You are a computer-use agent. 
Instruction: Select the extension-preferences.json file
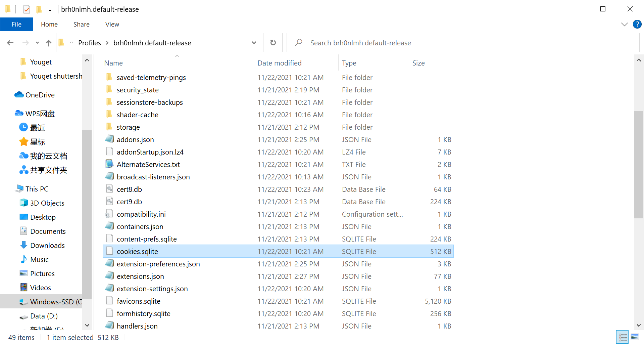[158, 264]
